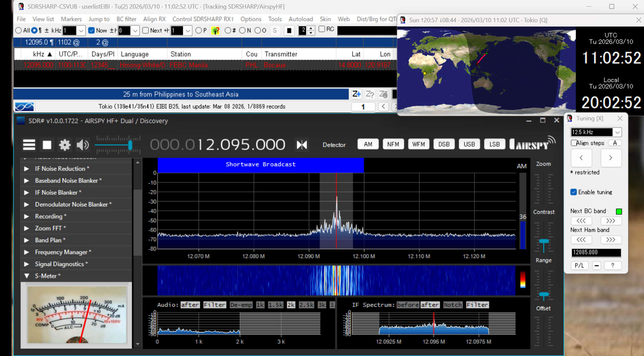Click the Z+ zoom icon

click(356, 94)
